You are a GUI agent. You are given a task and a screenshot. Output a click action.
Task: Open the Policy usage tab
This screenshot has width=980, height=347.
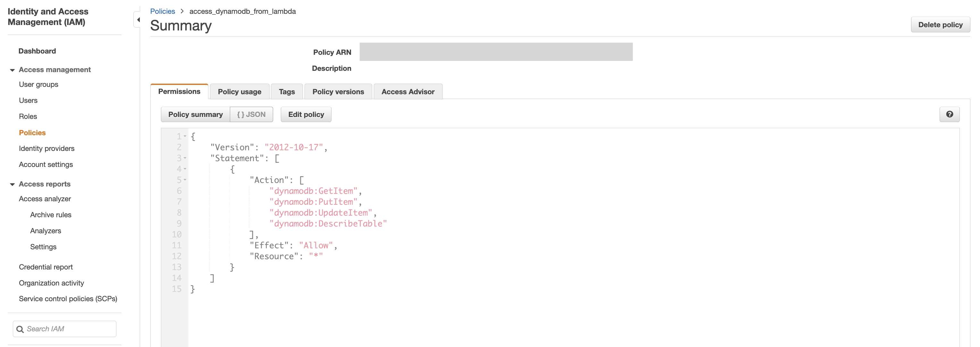(x=239, y=92)
